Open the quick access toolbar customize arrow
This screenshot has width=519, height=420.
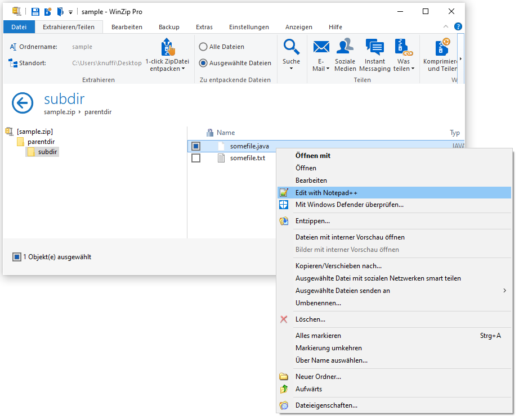click(70, 12)
